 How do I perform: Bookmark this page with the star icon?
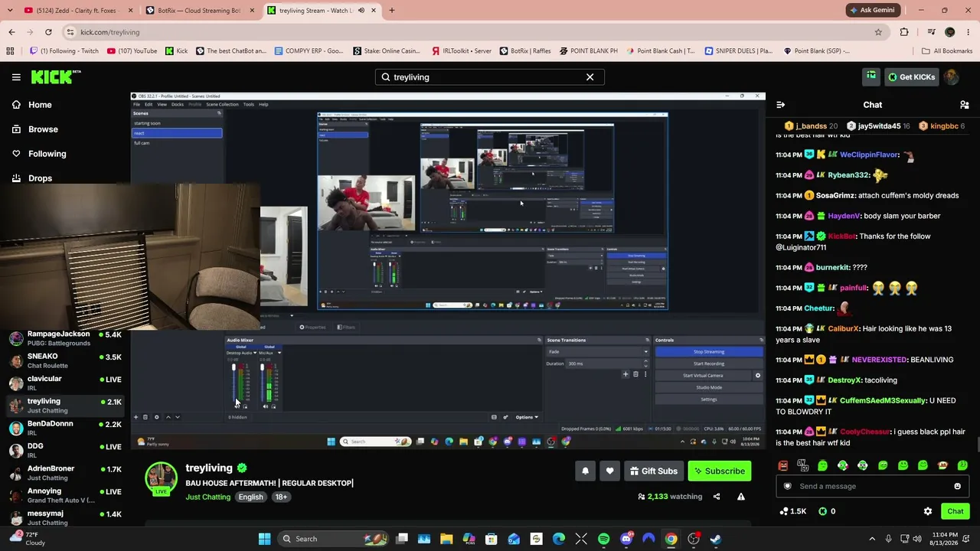click(x=878, y=32)
